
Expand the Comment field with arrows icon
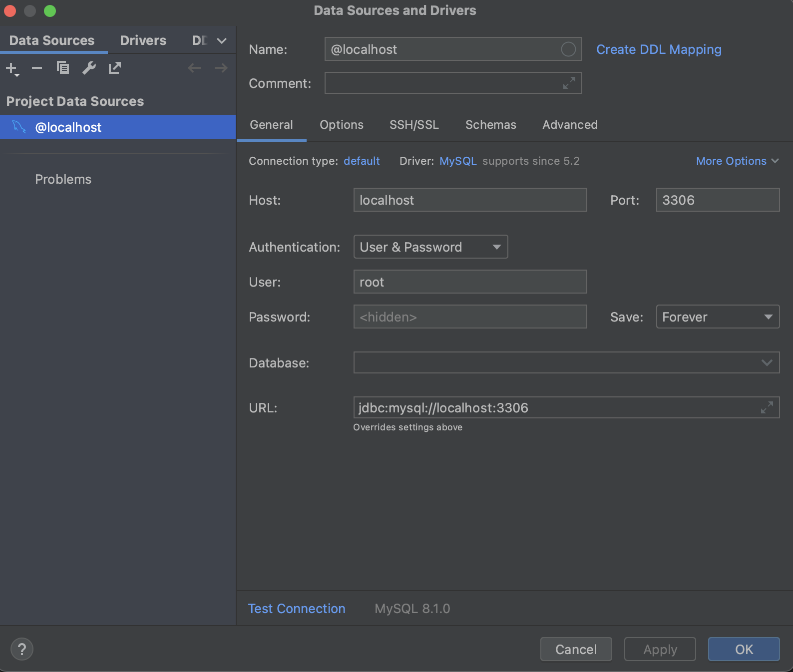point(569,83)
